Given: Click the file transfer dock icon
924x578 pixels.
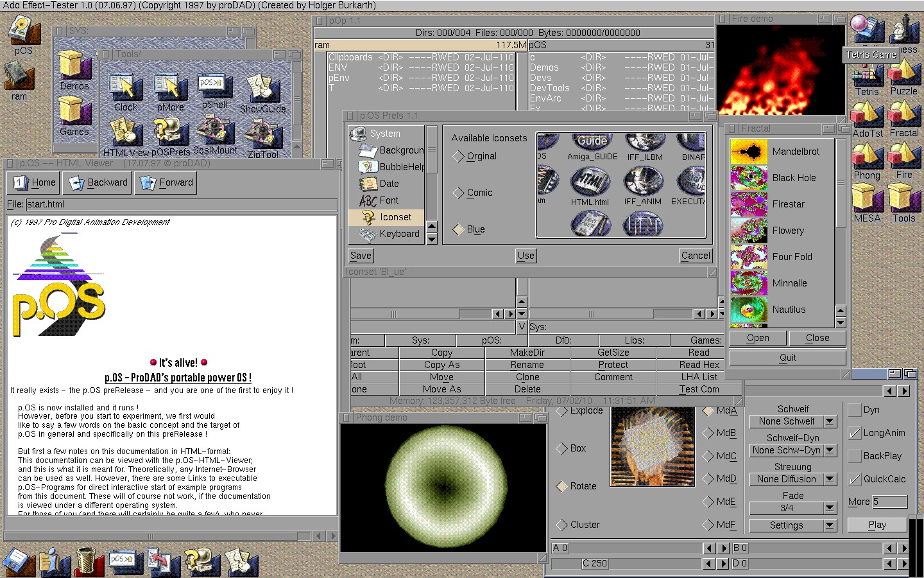Looking at the screenshot, I should coord(162,561).
